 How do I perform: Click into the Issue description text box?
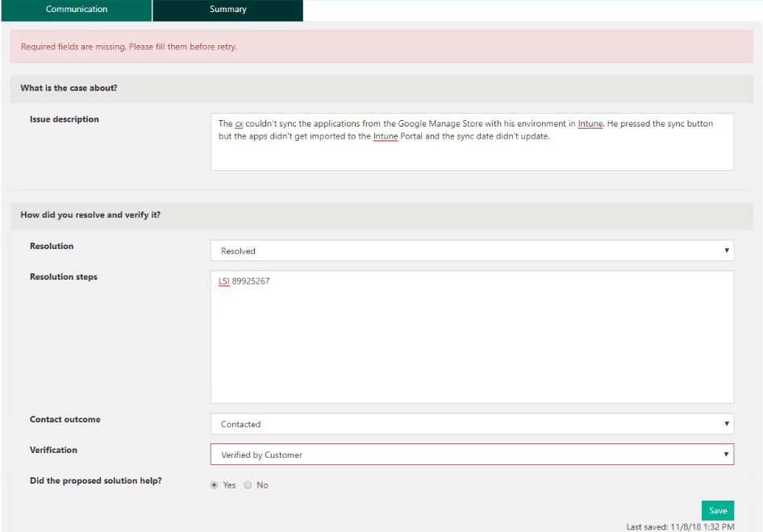point(472,142)
